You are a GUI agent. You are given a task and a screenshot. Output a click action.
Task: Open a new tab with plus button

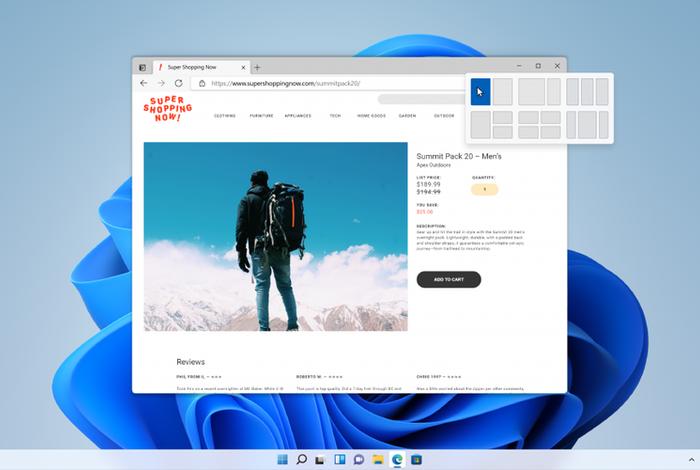(x=257, y=67)
